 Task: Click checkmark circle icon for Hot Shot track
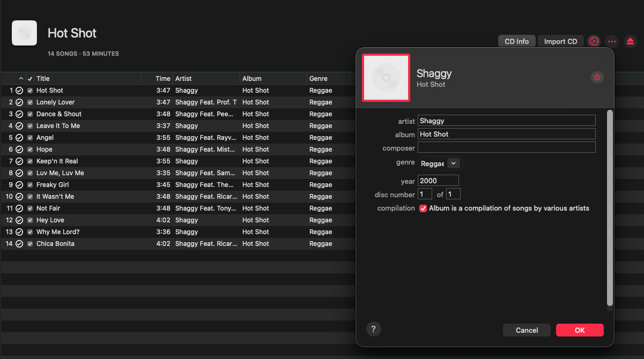[19, 91]
